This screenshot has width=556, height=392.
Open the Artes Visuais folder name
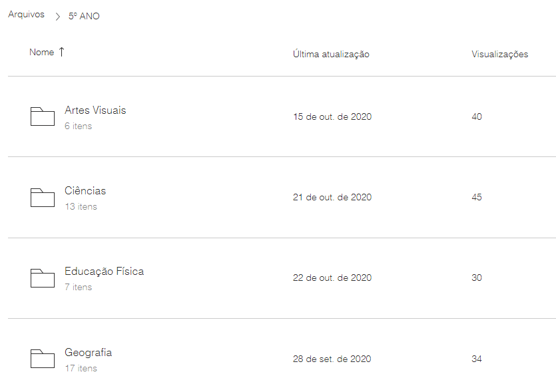click(x=95, y=110)
